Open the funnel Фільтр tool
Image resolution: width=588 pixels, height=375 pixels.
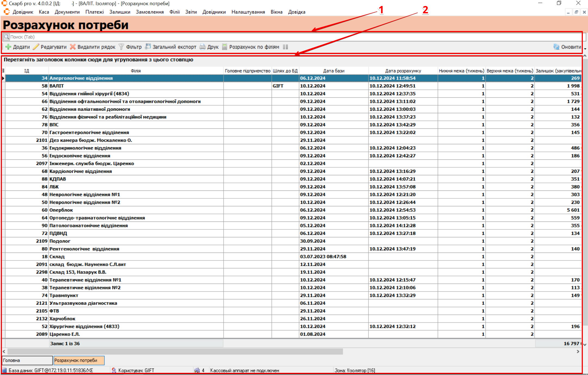coord(121,47)
